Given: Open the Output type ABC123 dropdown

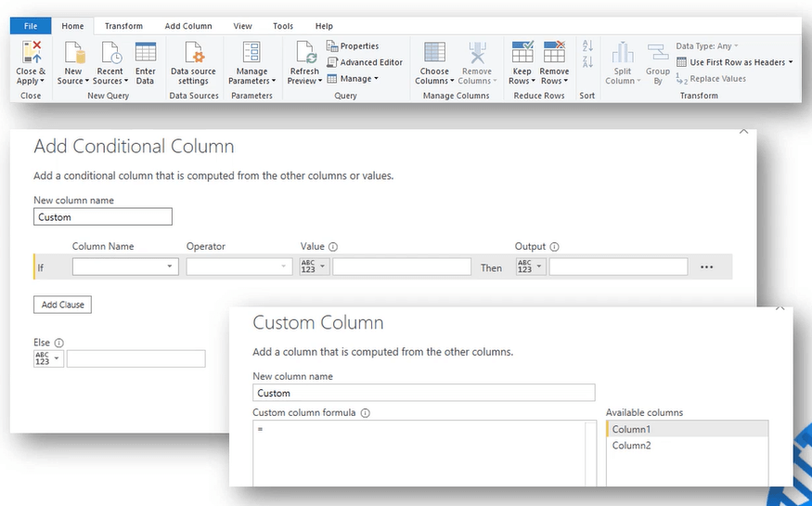Looking at the screenshot, I should [x=531, y=266].
